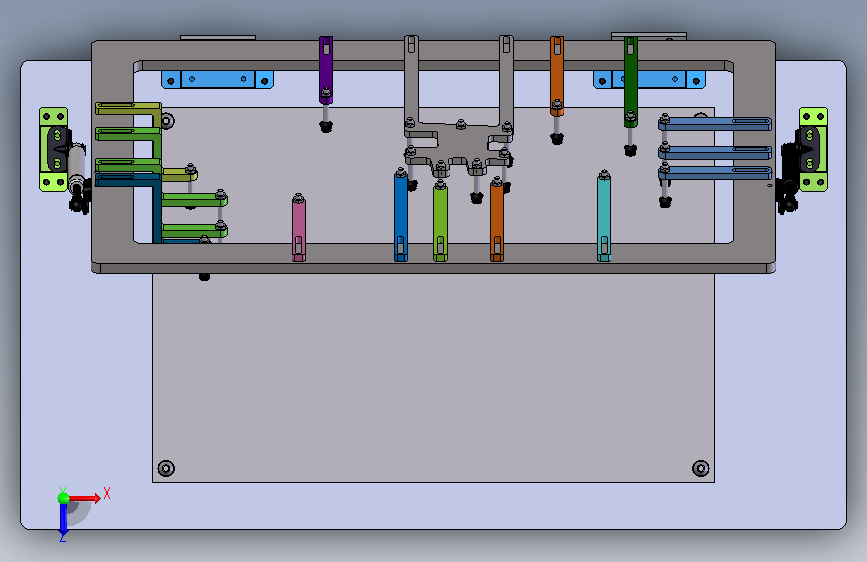Image resolution: width=867 pixels, height=562 pixels.
Task: Select the orange clamp bar on the top frame rail
Action: (x=557, y=75)
